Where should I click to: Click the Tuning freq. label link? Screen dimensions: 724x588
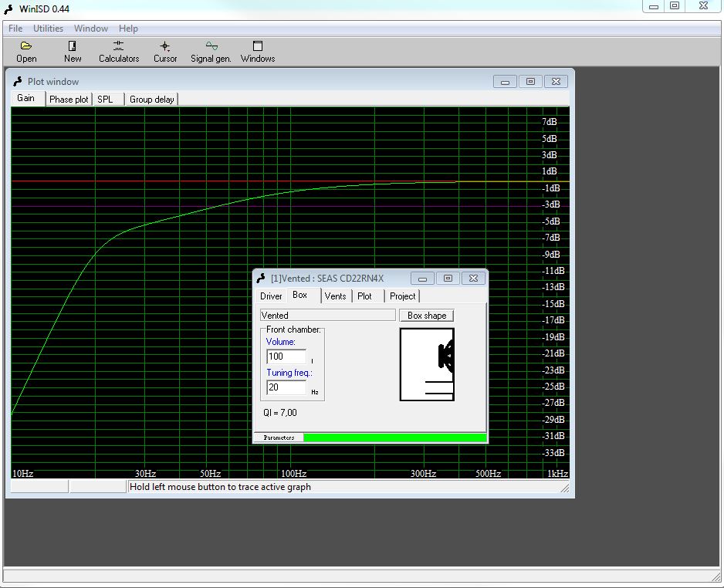[x=289, y=373]
